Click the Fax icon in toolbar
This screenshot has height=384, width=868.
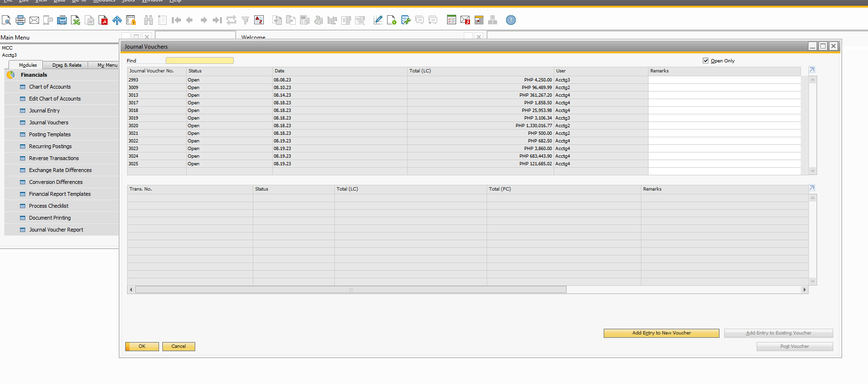tap(62, 20)
